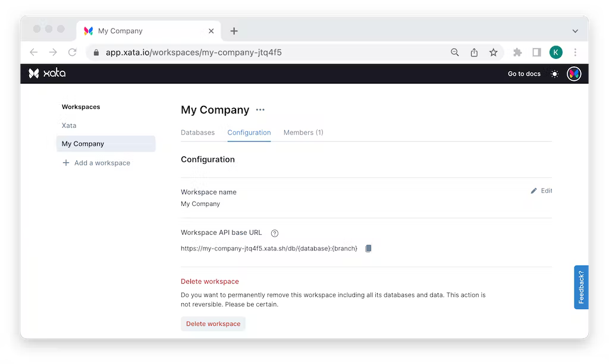Share this page from the toolbar
This screenshot has width=609, height=364.
tap(474, 52)
